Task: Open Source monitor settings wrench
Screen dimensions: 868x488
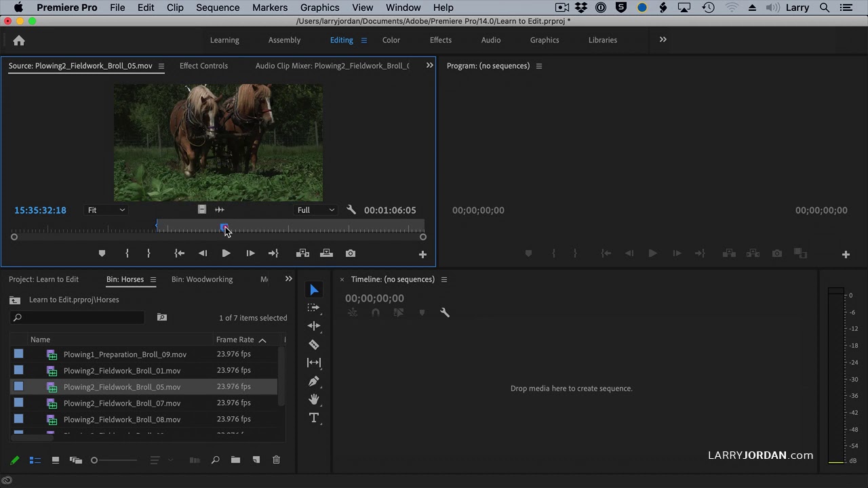Action: [x=351, y=210]
